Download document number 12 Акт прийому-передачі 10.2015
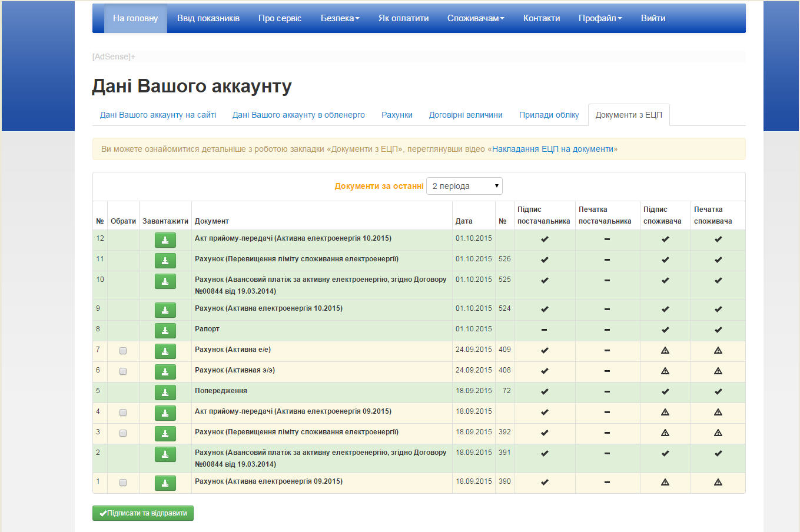The image size is (800, 532). tap(165, 240)
